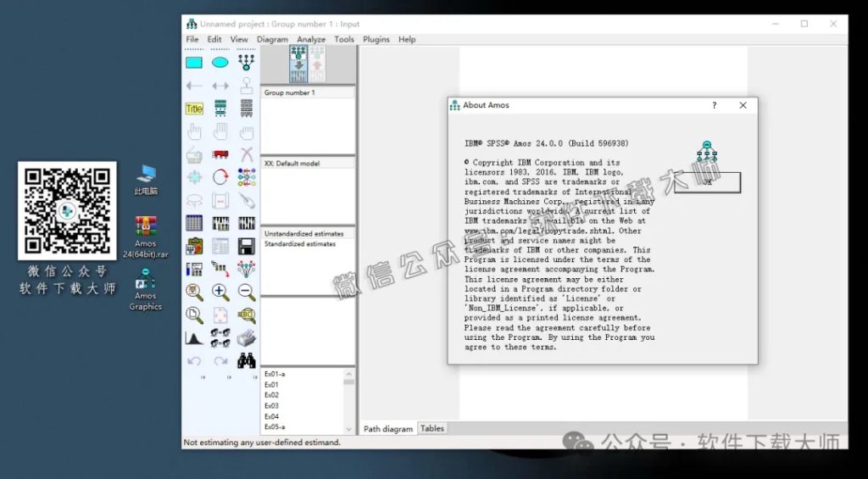Open the File menu
Image resolution: width=868 pixels, height=479 pixels.
[192, 39]
